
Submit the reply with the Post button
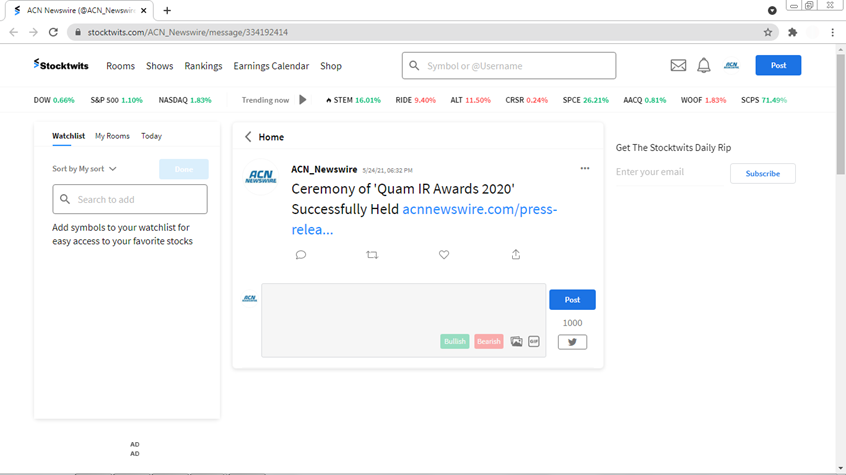pyautogui.click(x=572, y=300)
